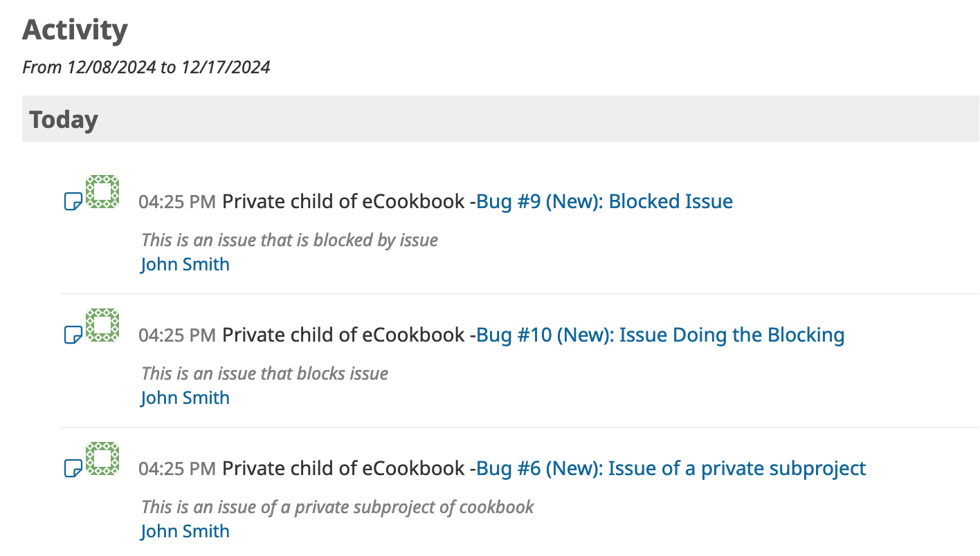The width and height of the screenshot is (980, 556).
Task: Visit John Smith's profile under Bug #6
Action: (185, 531)
